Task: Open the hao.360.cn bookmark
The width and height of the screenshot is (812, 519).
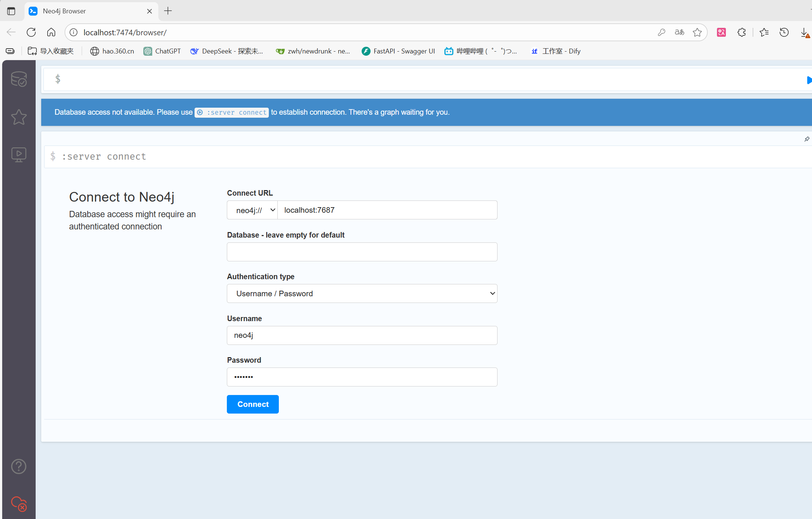Action: click(x=112, y=51)
